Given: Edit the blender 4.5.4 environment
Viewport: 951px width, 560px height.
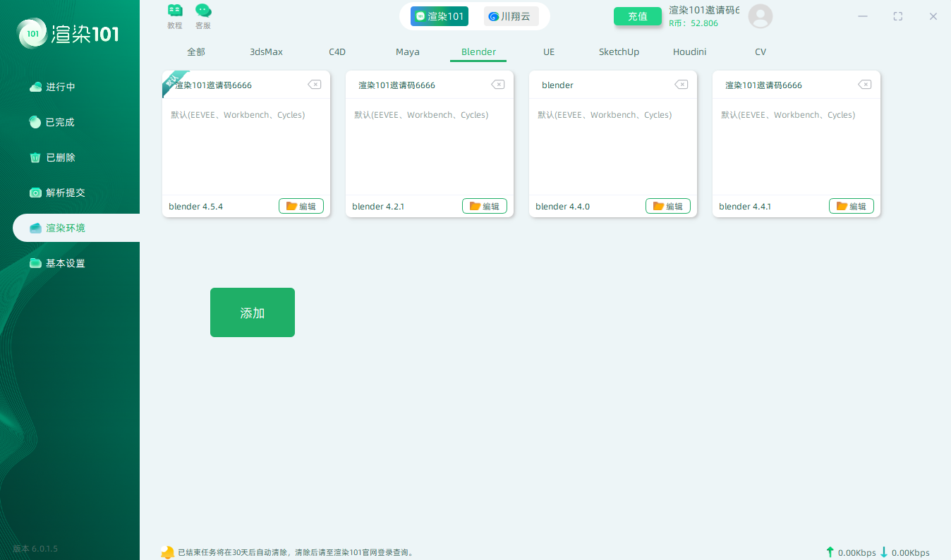Looking at the screenshot, I should [x=301, y=206].
